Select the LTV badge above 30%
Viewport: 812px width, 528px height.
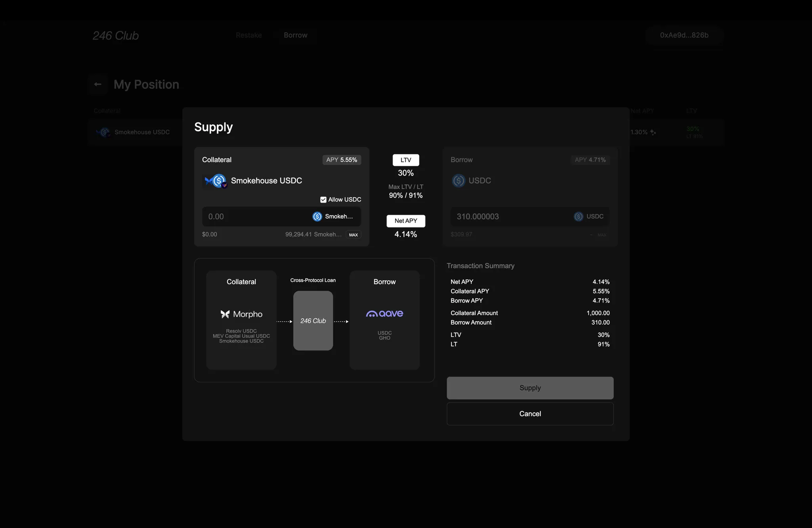pos(406,160)
